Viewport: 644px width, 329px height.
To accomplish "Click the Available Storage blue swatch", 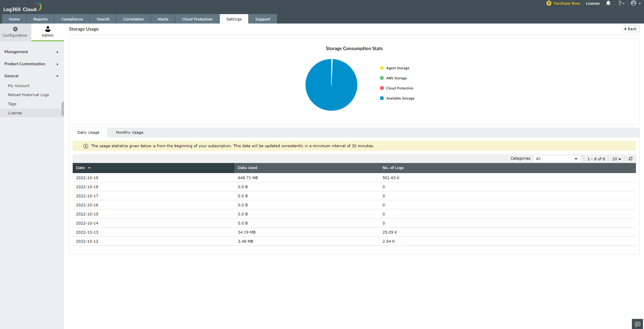I will tap(382, 98).
